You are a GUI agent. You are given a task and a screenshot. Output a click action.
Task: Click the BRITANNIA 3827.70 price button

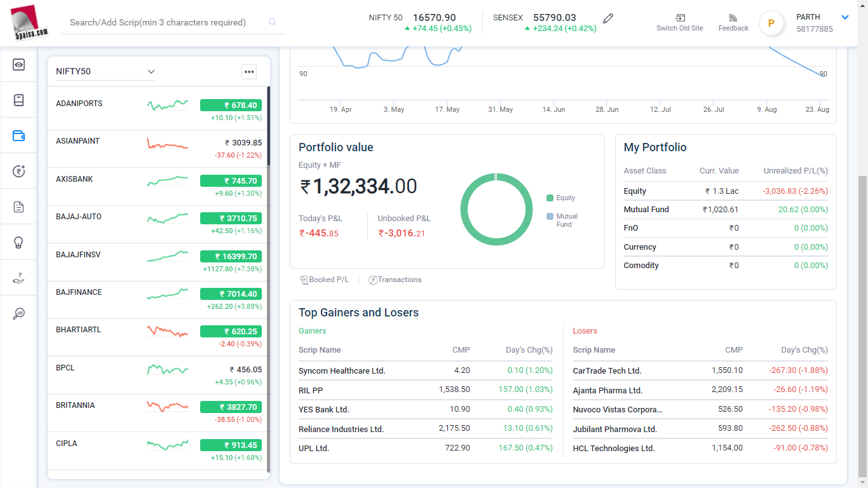(x=231, y=407)
